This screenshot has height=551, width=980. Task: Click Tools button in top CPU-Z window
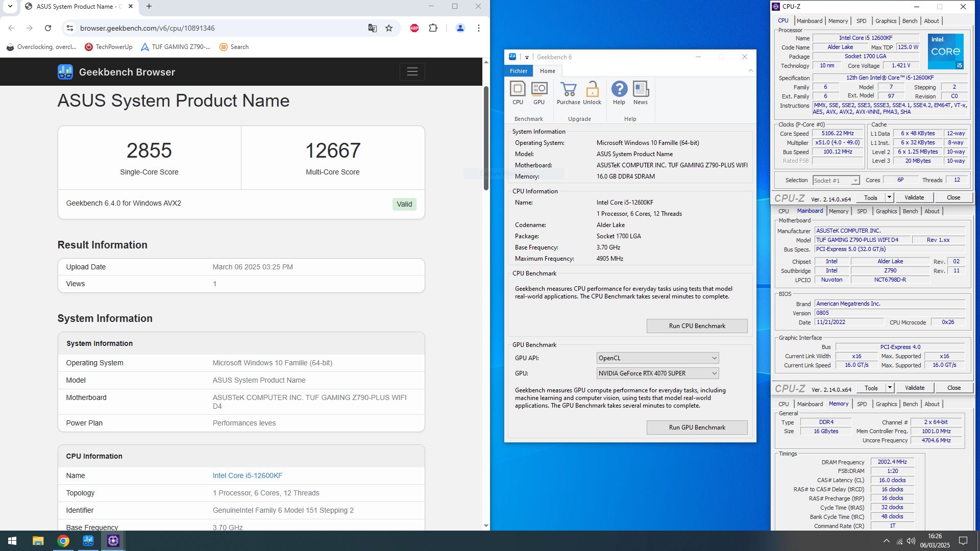(x=870, y=197)
